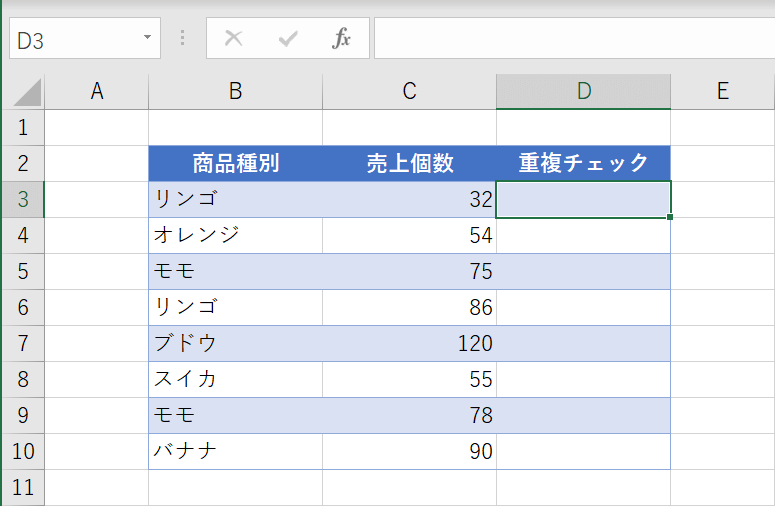Select row 7 header

(24, 343)
